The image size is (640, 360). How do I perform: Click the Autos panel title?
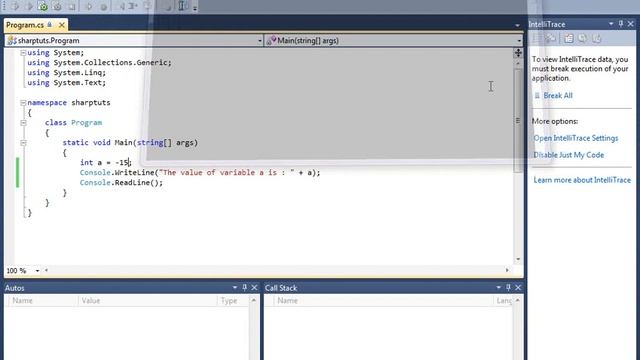(15, 288)
